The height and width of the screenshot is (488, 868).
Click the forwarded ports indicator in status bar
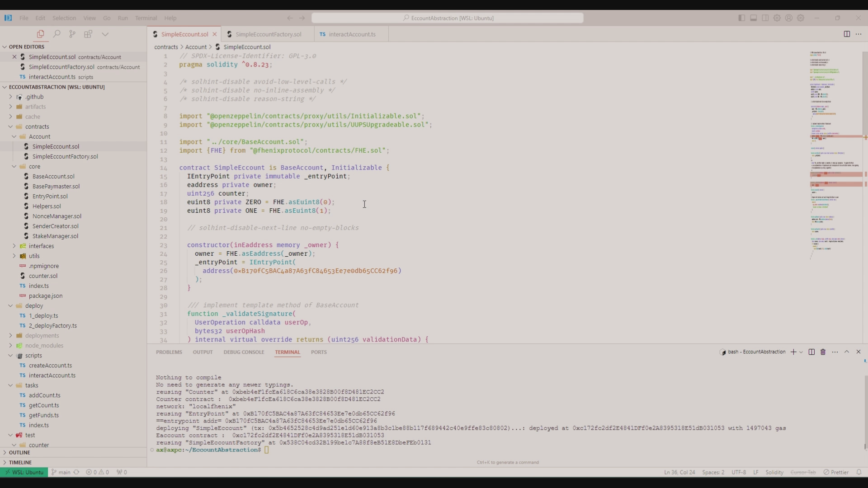[122, 472]
